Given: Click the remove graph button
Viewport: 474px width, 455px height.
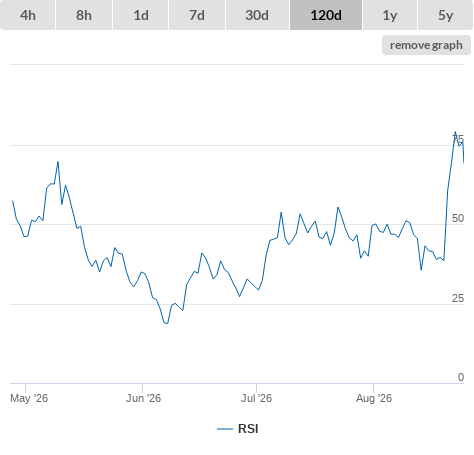Looking at the screenshot, I should tap(426, 45).
